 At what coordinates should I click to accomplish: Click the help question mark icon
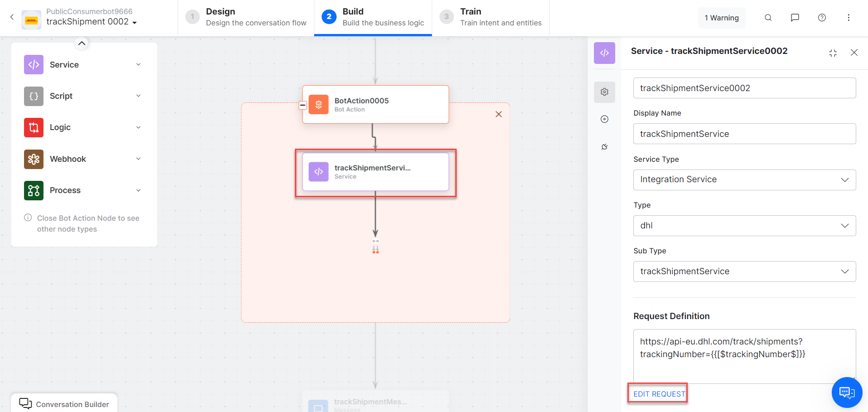(822, 18)
